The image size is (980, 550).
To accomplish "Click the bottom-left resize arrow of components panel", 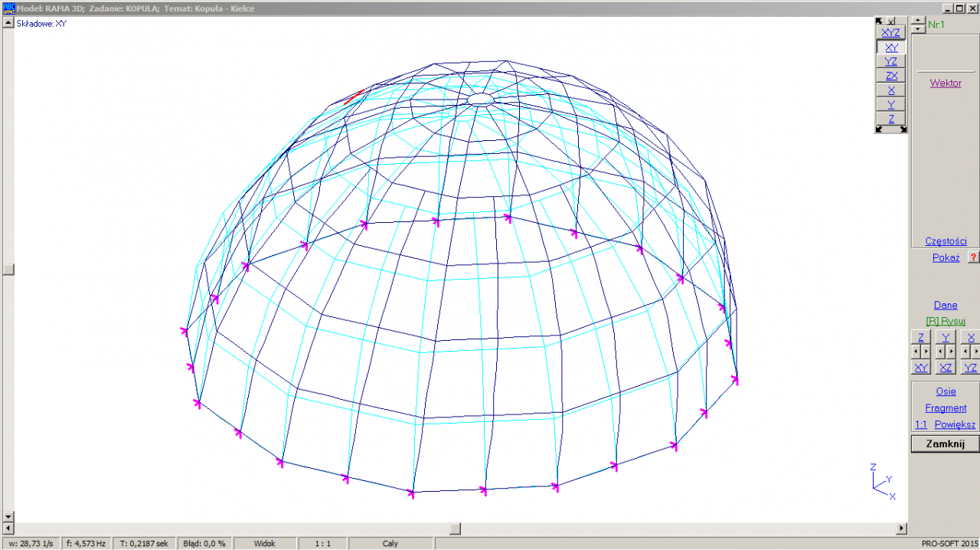I will (879, 129).
